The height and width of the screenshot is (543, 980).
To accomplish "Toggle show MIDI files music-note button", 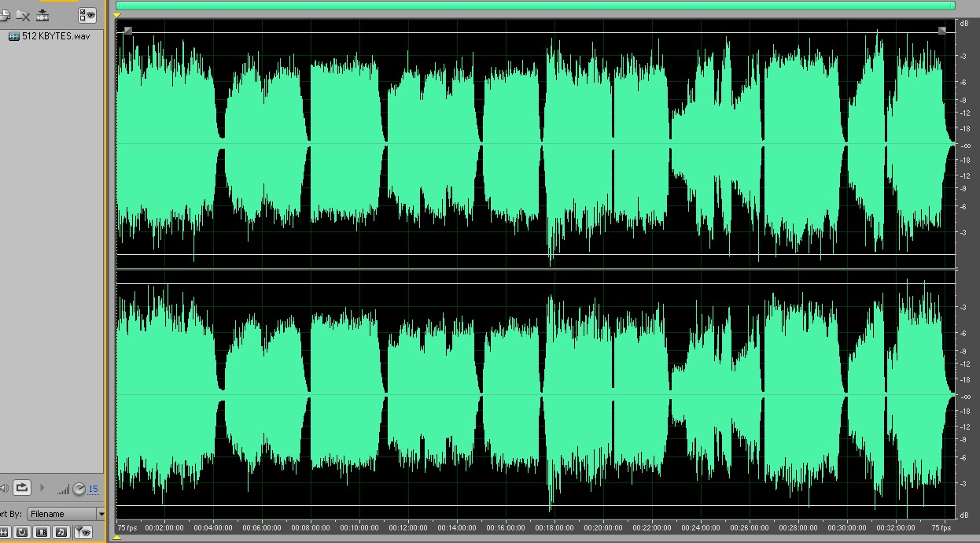I will [x=61, y=533].
